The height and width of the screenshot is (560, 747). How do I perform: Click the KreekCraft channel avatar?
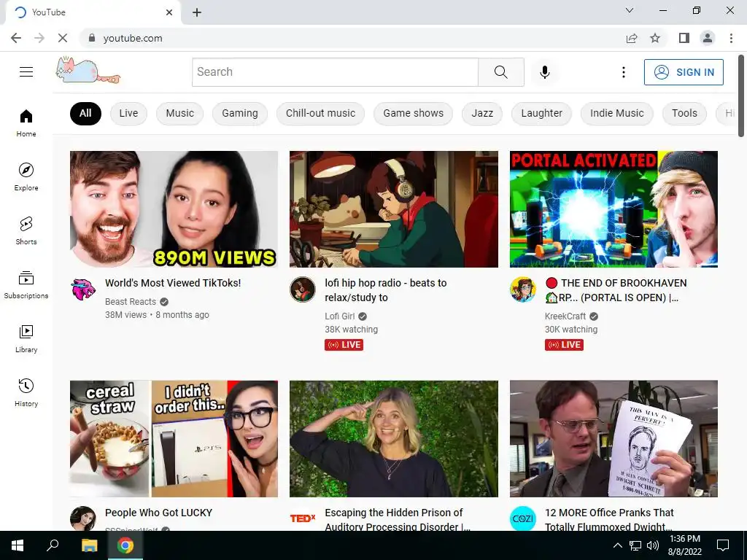(522, 289)
